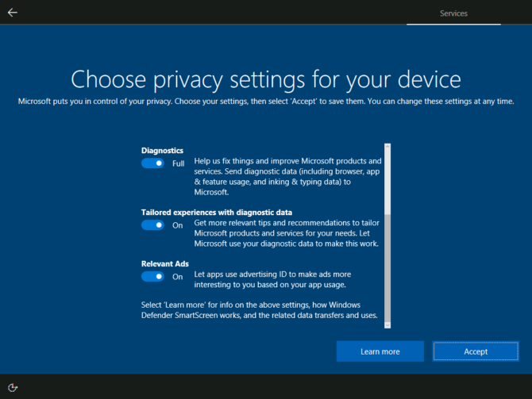Click the 'Microsoft puts you in control' subtitle
532x399 pixels.
click(x=266, y=102)
